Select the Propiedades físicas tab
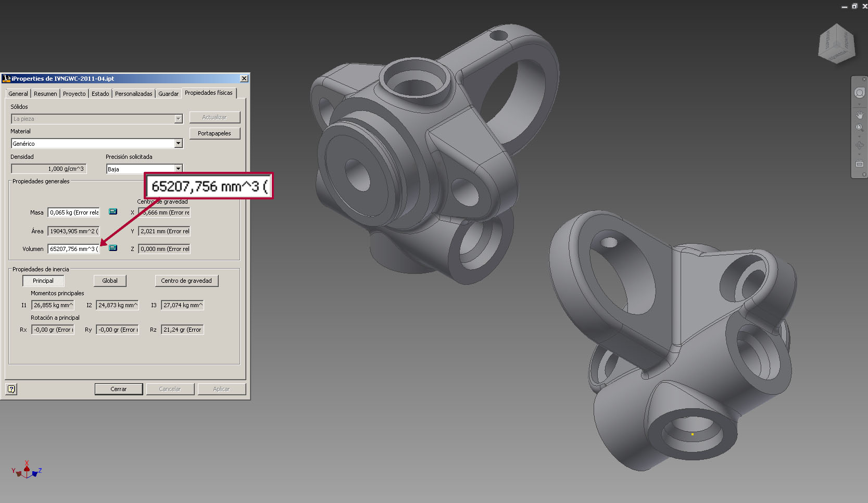This screenshot has width=868, height=503. coord(209,93)
